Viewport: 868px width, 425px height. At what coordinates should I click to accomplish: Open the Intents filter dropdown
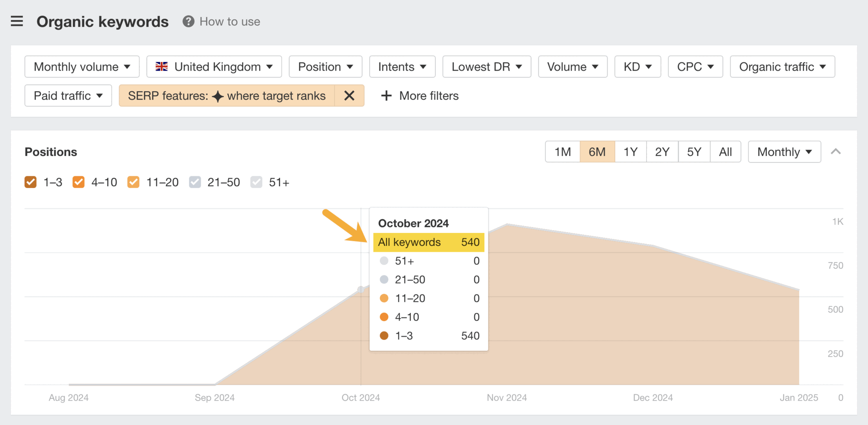coord(401,66)
